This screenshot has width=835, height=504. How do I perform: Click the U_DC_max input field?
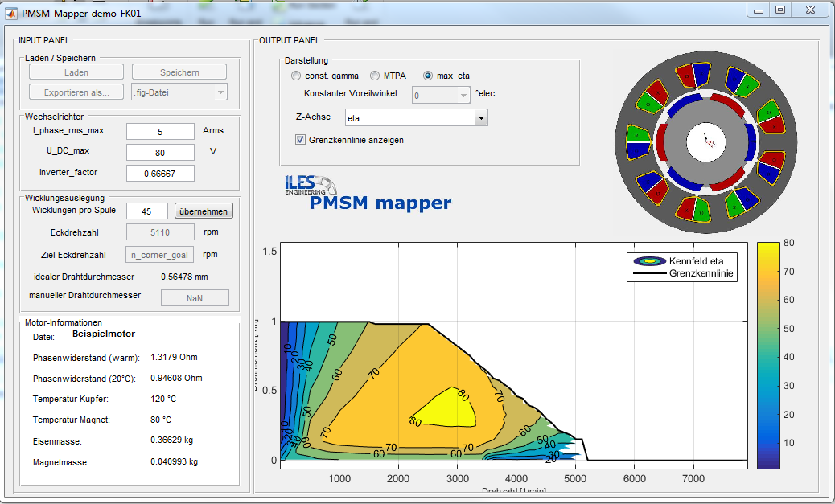tap(160, 152)
